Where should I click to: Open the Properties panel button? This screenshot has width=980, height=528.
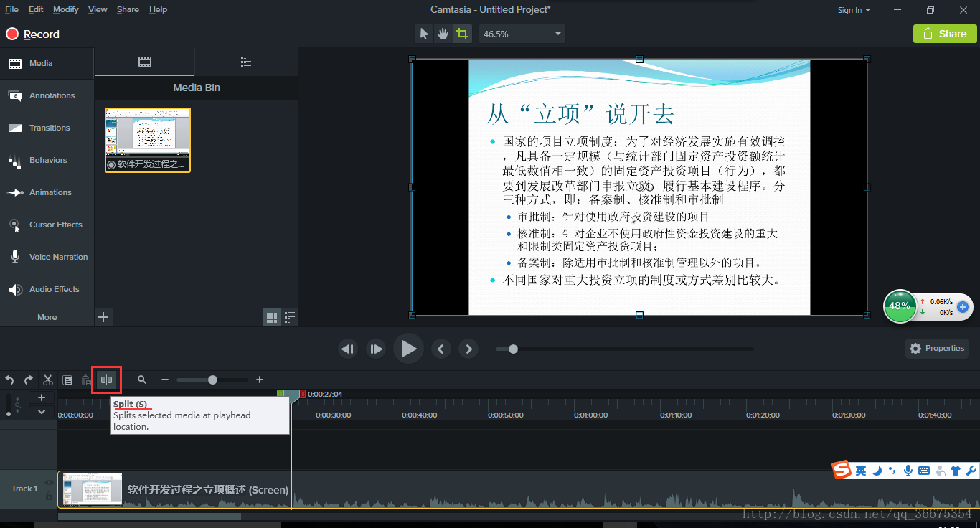(x=937, y=349)
